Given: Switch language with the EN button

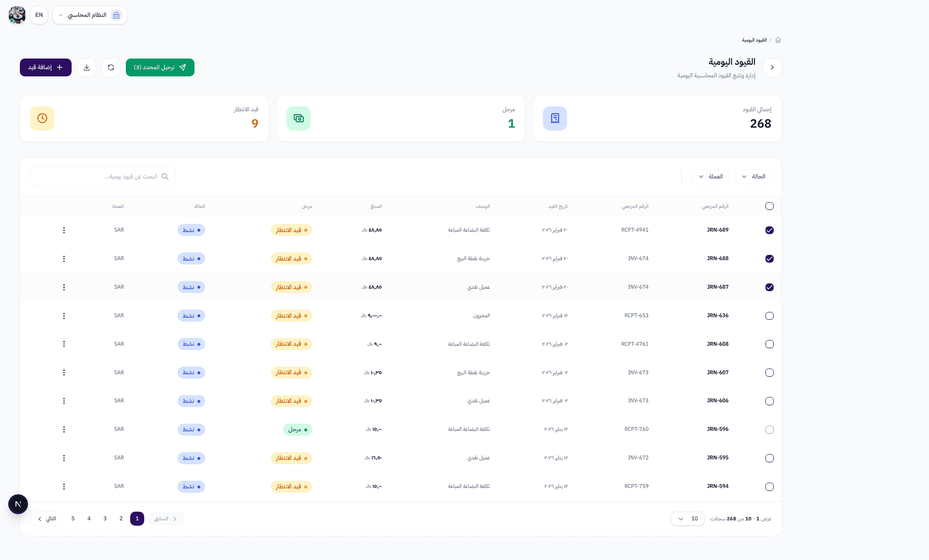Looking at the screenshot, I should click(x=39, y=15).
